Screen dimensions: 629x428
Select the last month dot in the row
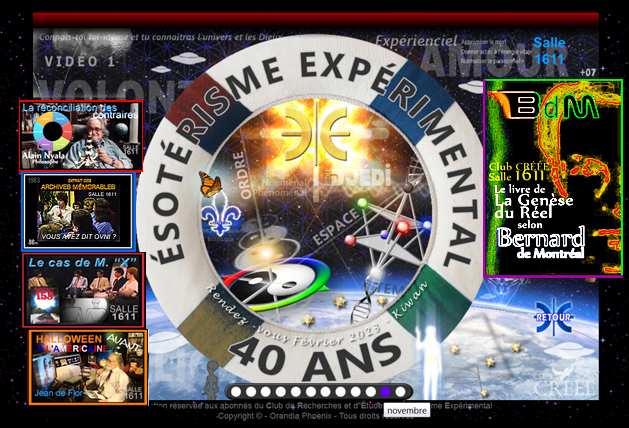pos(400,391)
